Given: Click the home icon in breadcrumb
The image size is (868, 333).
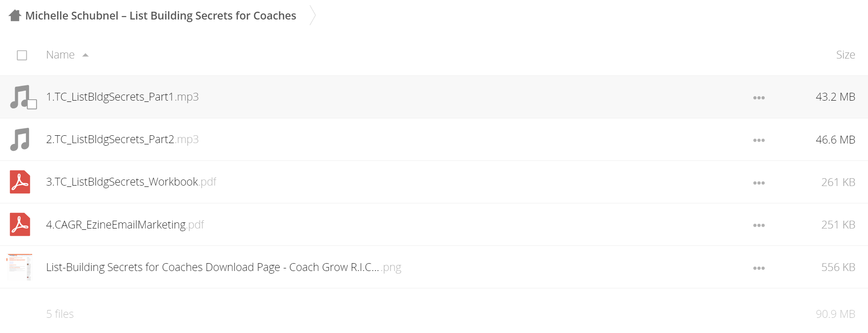Looking at the screenshot, I should point(15,16).
